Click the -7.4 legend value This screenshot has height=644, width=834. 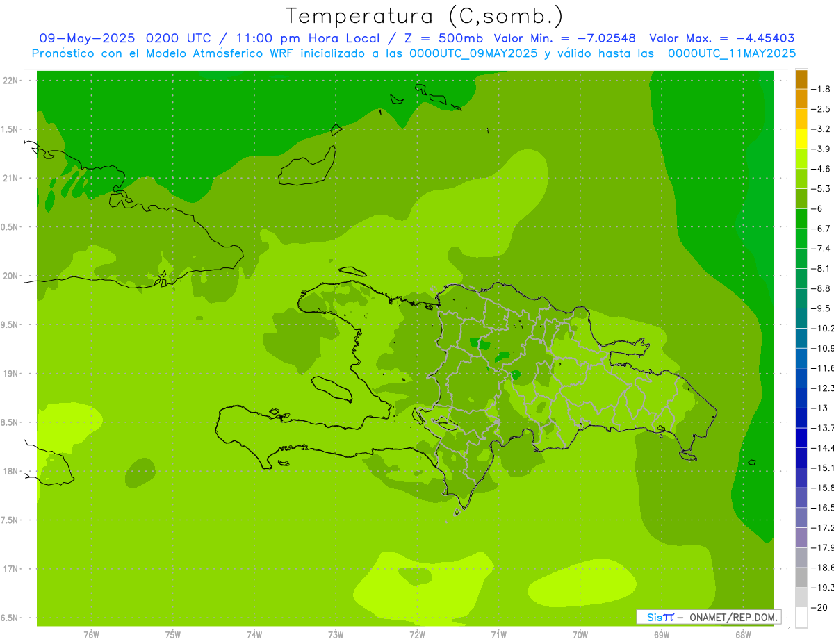(821, 249)
